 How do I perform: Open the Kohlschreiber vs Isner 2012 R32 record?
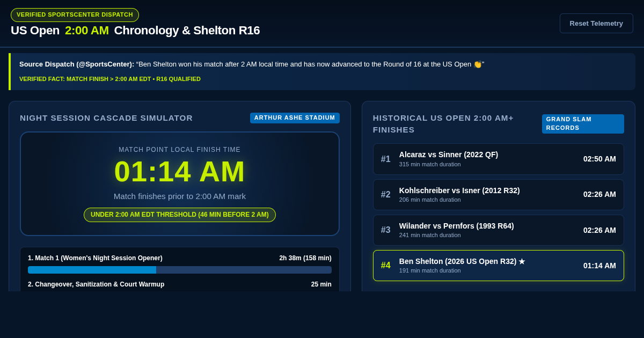coord(499,195)
